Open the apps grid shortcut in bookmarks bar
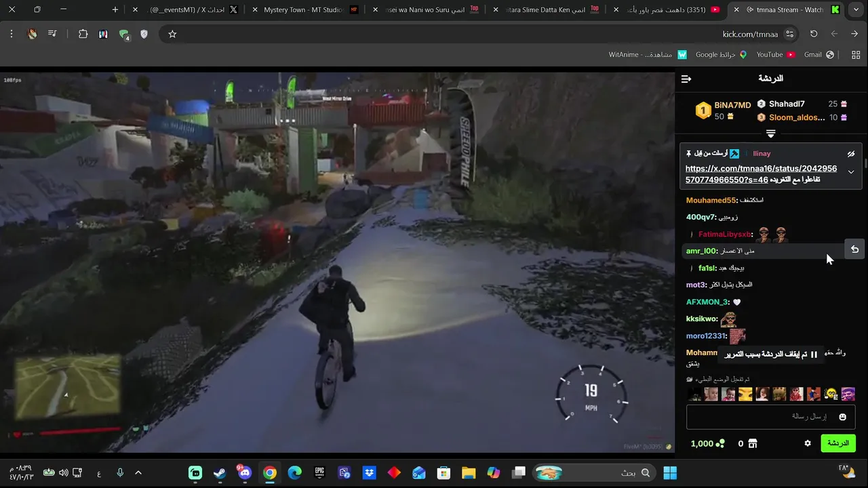The width and height of the screenshot is (868, 488). (856, 54)
